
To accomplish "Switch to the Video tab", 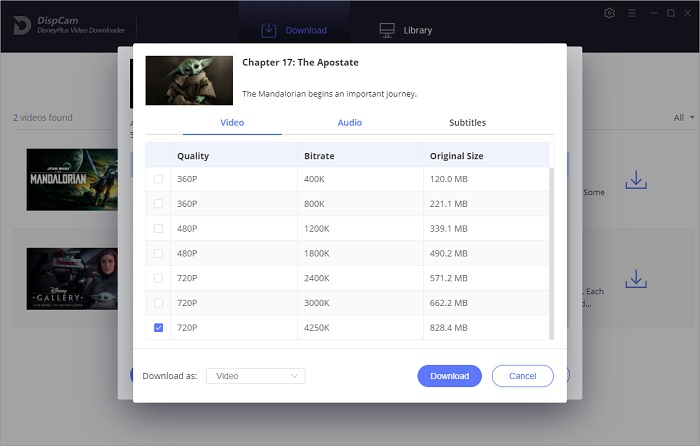I will (232, 122).
